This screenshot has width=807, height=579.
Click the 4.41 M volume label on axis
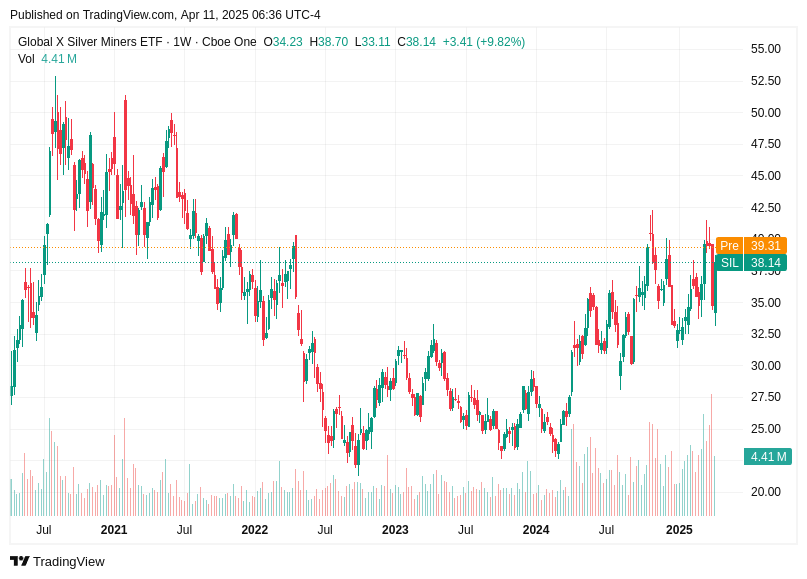point(768,457)
